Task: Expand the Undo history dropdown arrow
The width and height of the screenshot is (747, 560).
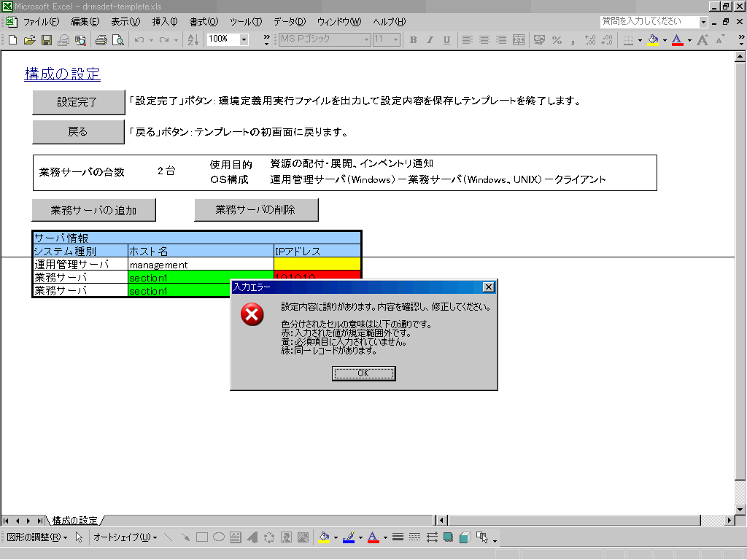Action: click(x=151, y=40)
